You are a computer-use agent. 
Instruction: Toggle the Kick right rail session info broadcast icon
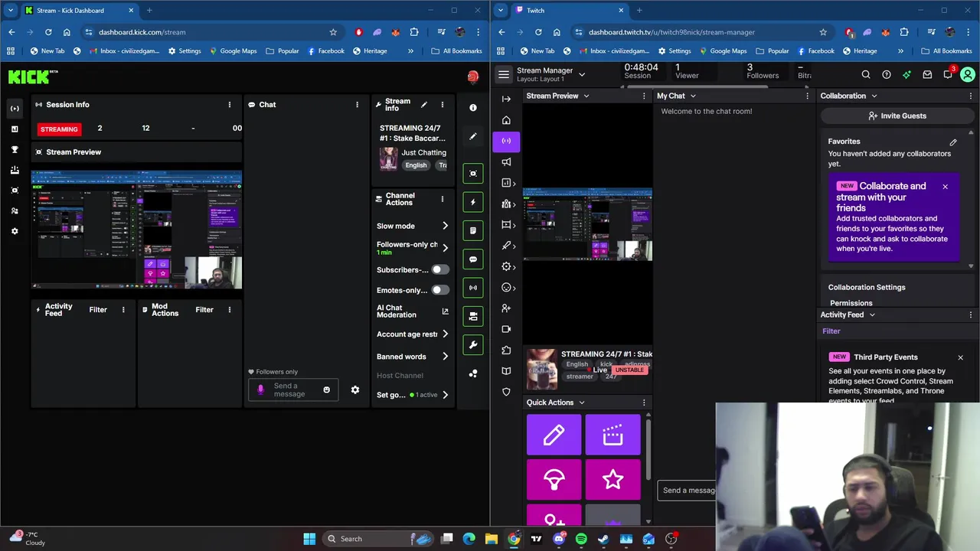tap(473, 288)
